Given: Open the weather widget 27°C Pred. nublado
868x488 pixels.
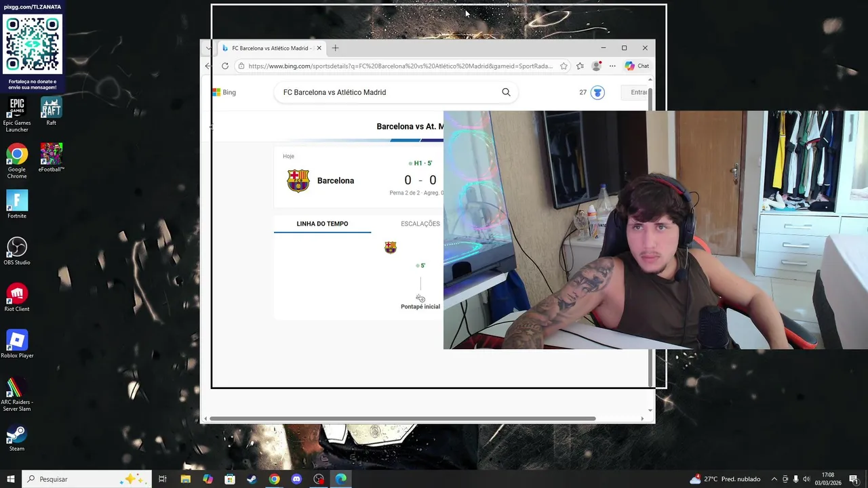Looking at the screenshot, I should [x=725, y=479].
